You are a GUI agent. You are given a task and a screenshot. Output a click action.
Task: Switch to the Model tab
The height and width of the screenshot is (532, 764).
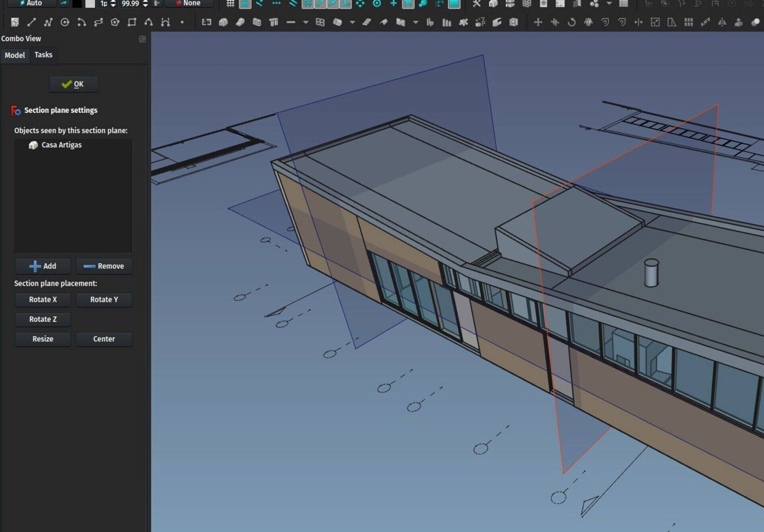click(15, 55)
